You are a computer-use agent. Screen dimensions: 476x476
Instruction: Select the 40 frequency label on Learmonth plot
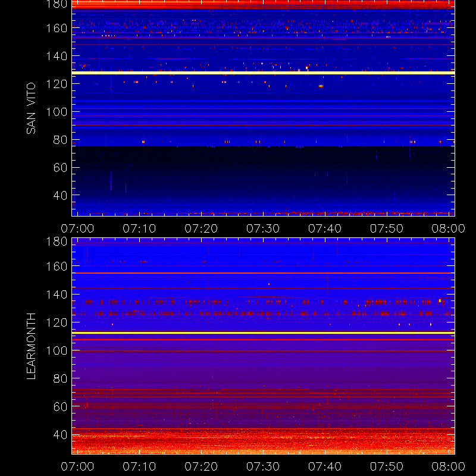point(60,435)
